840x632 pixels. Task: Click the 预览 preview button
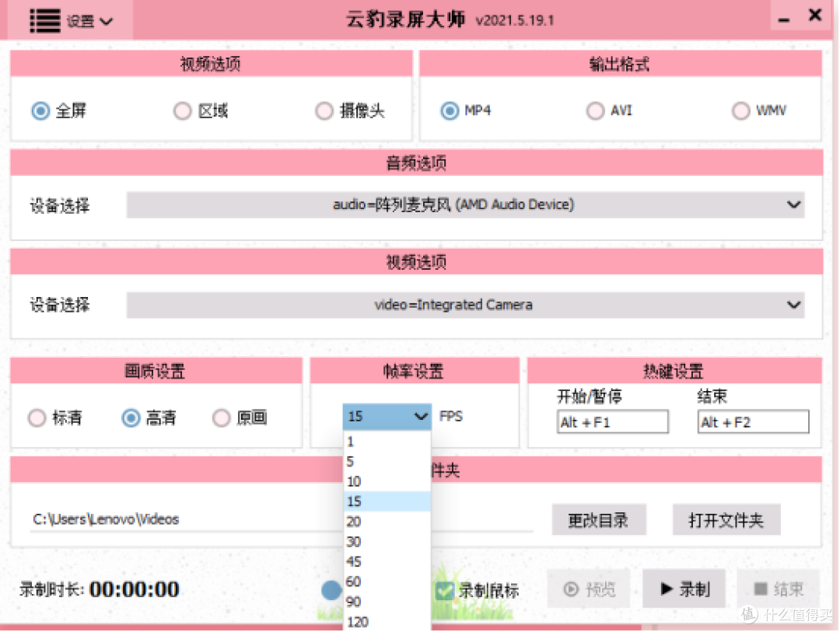coord(588,589)
